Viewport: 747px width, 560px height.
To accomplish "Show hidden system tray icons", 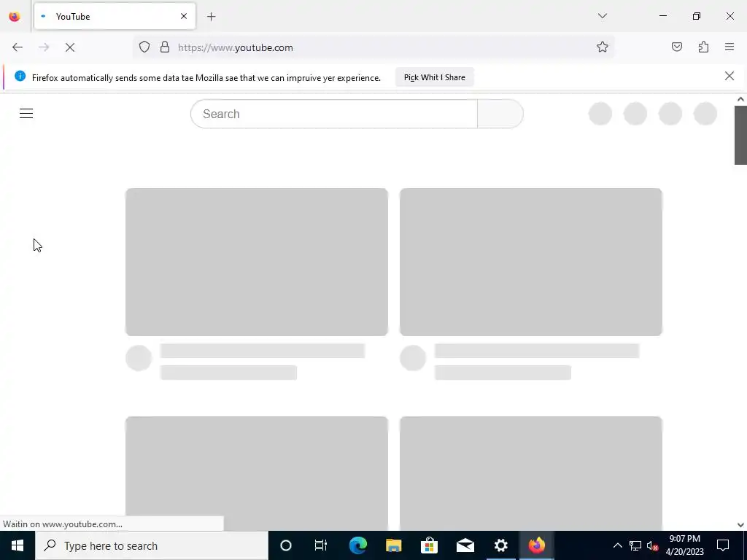I will [x=617, y=545].
